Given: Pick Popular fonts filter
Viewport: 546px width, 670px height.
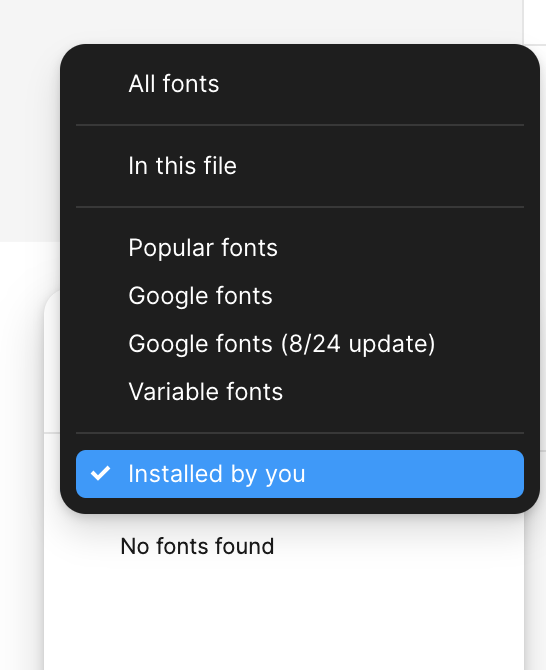Looking at the screenshot, I should [299, 248].
